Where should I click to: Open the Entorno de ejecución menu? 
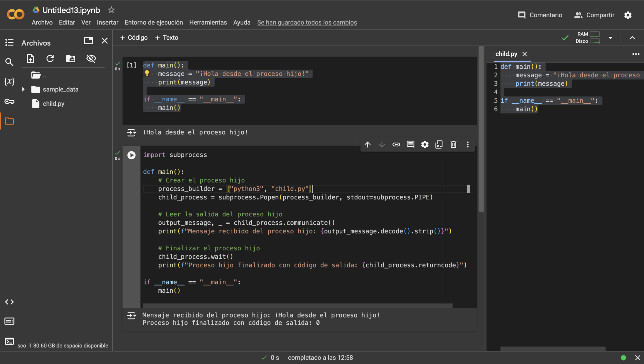coord(153,22)
